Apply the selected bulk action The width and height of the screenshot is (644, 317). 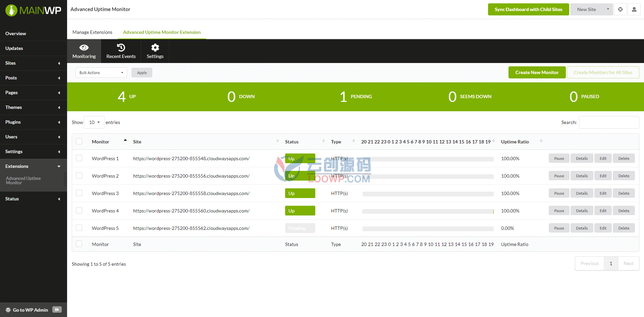142,73
